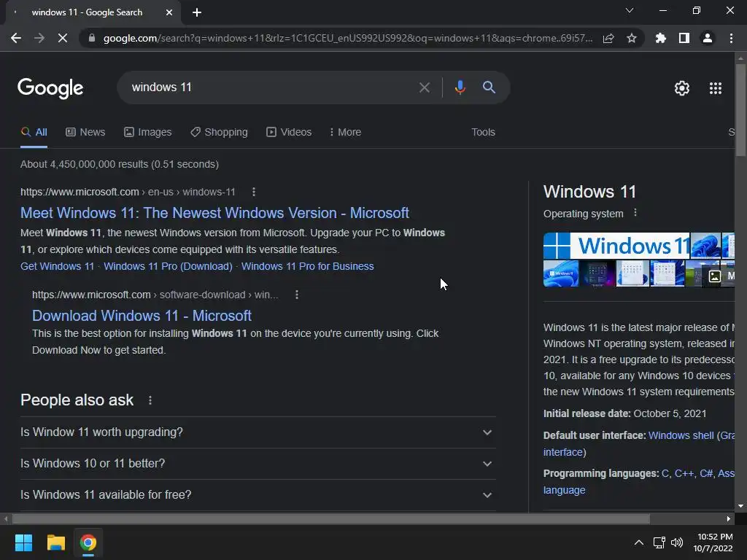Stop loading the page

point(63,38)
